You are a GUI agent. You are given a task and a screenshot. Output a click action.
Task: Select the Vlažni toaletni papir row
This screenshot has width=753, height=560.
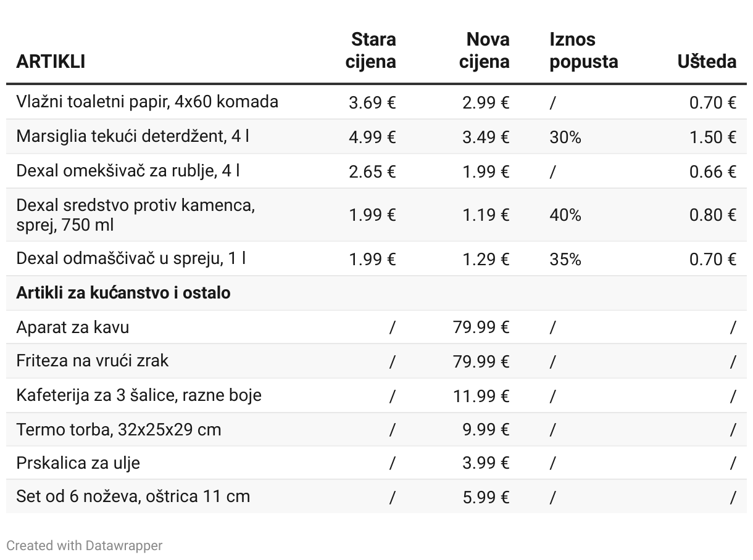click(x=376, y=102)
